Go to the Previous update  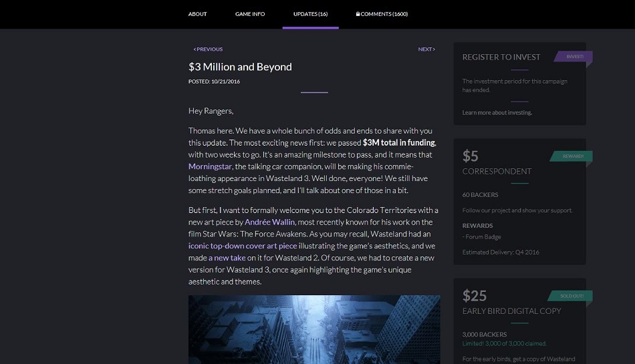[x=208, y=49]
